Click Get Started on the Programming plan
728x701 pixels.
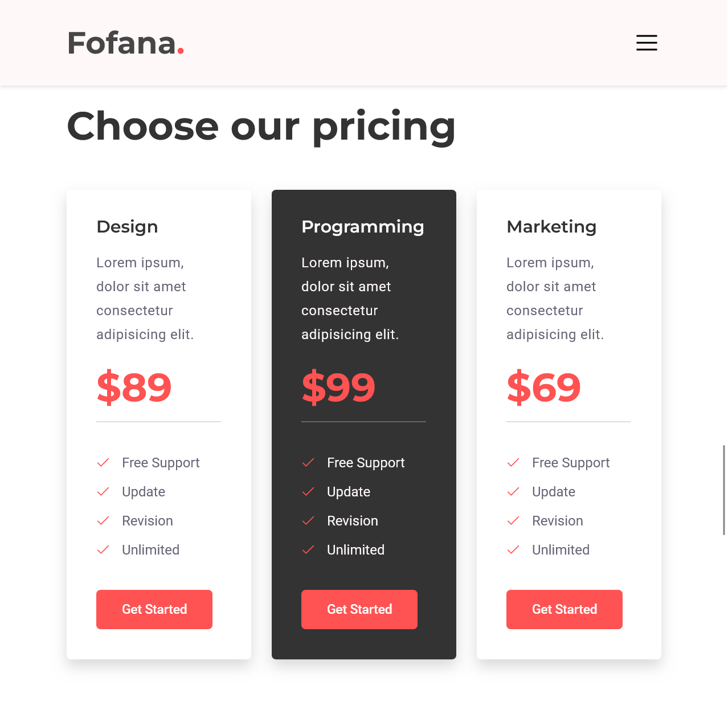[x=359, y=609]
